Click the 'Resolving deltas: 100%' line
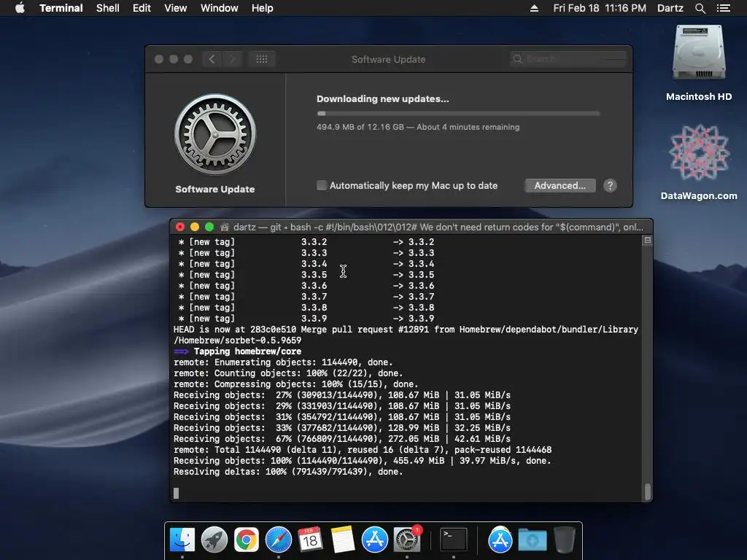This screenshot has height=560, width=747. (x=288, y=472)
